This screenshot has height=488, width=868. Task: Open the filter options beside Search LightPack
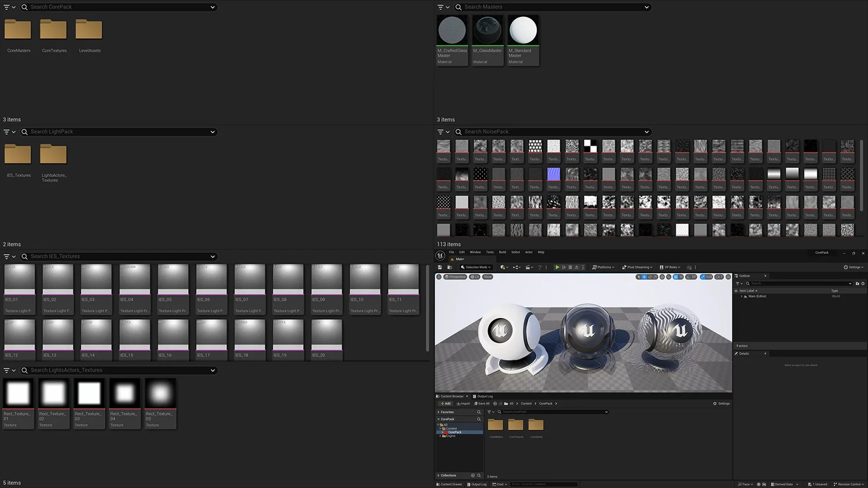click(x=9, y=132)
